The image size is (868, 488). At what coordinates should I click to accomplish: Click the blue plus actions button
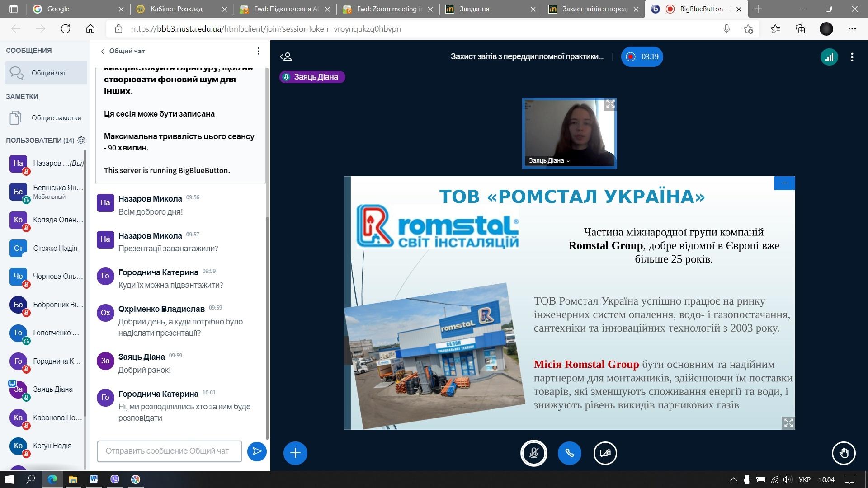click(295, 453)
